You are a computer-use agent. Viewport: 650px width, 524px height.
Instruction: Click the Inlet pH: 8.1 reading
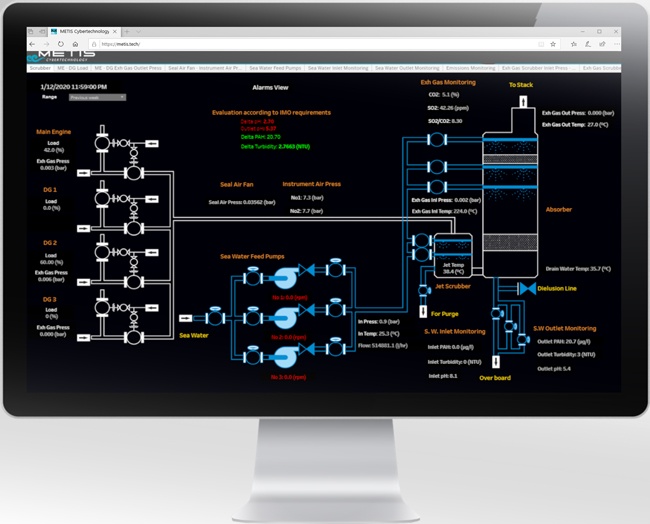point(443,376)
